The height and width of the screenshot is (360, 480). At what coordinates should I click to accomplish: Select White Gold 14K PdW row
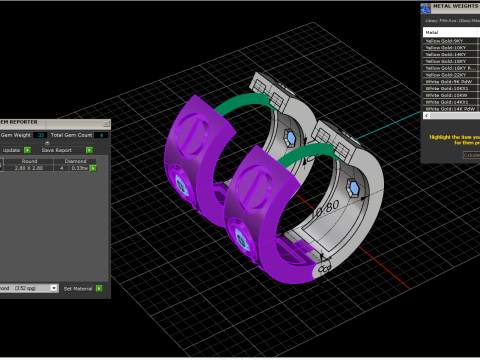point(451,109)
